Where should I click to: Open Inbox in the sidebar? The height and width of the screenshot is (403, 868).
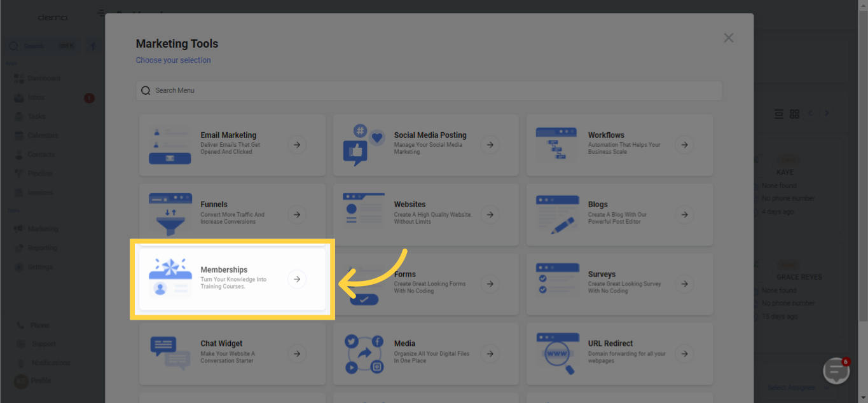[36, 98]
